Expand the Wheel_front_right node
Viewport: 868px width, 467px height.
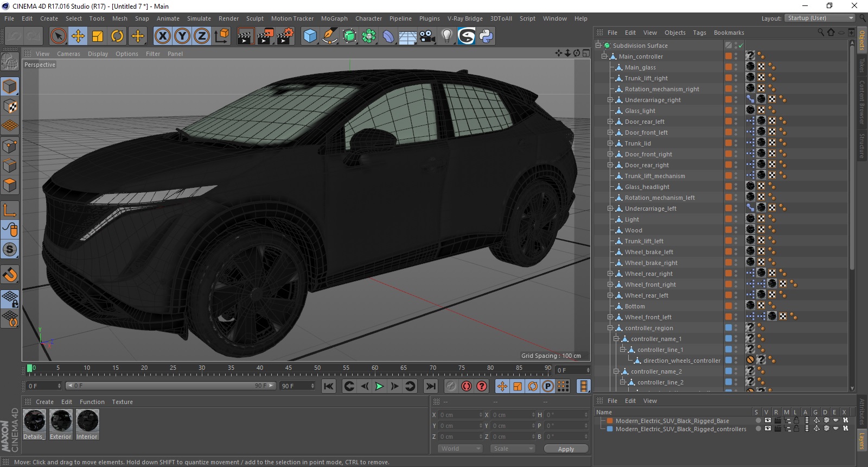[610, 285]
